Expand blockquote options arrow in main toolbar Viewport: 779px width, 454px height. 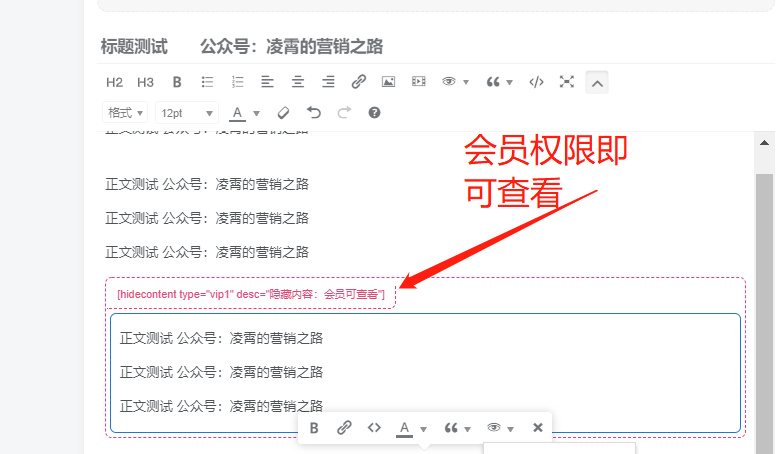[x=510, y=83]
